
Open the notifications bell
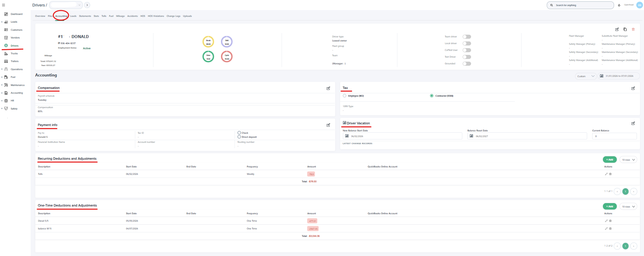click(619, 5)
